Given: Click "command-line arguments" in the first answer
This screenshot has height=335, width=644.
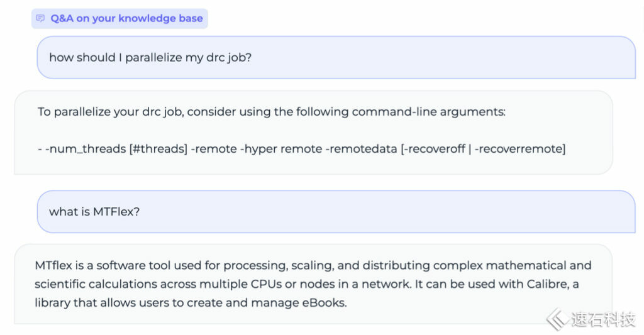Looking at the screenshot, I should (428, 112).
